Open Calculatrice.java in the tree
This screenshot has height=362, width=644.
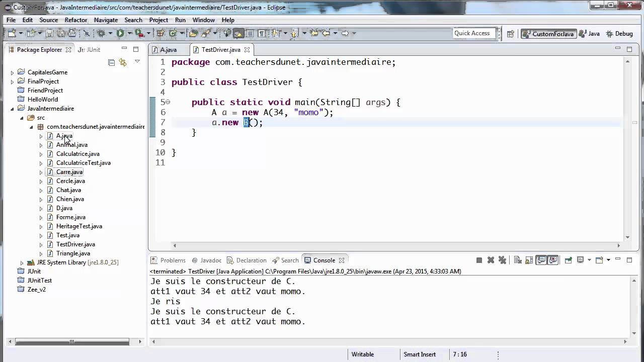[x=78, y=154]
